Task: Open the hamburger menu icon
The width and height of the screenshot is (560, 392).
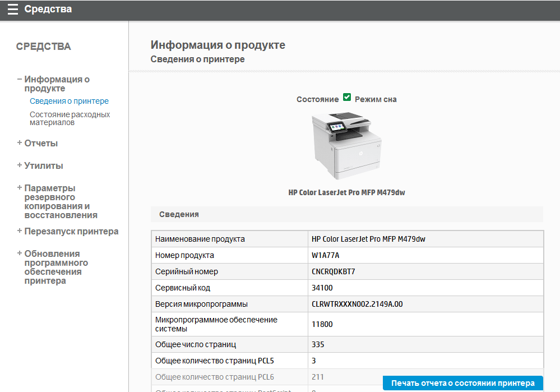Action: (x=12, y=10)
